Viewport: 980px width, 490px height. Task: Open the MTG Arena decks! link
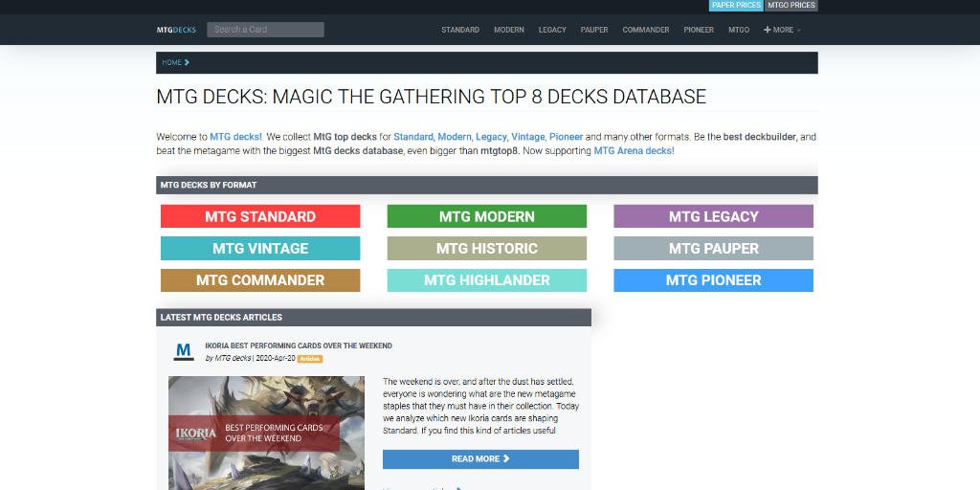click(x=634, y=150)
